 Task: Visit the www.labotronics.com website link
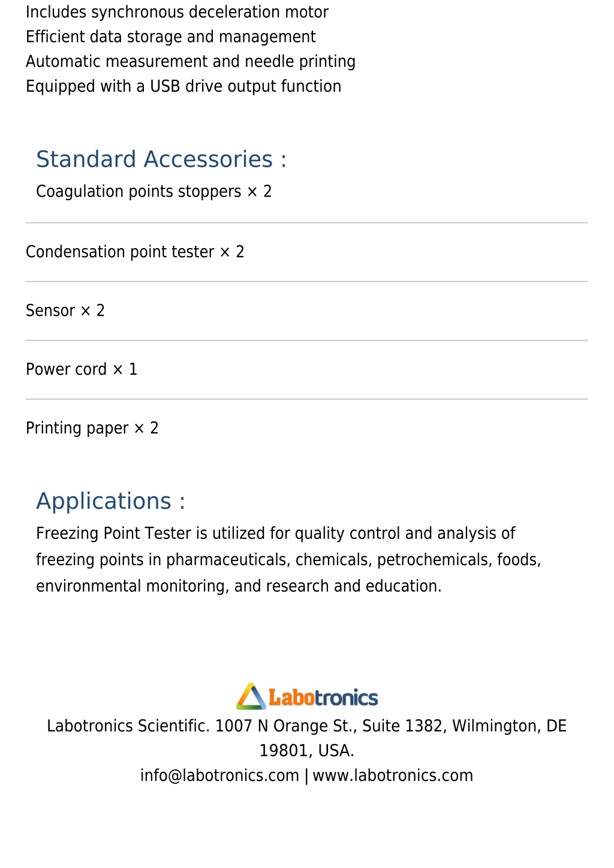pos(393,776)
